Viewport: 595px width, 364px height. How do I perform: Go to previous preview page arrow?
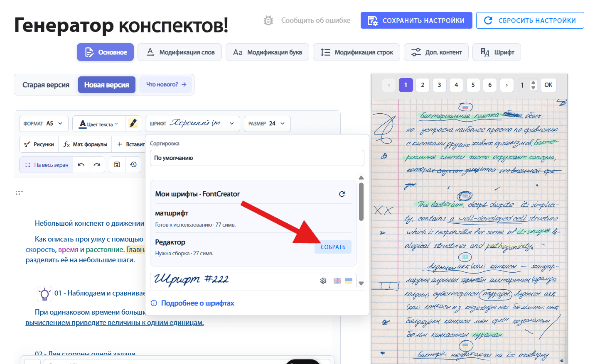(389, 85)
